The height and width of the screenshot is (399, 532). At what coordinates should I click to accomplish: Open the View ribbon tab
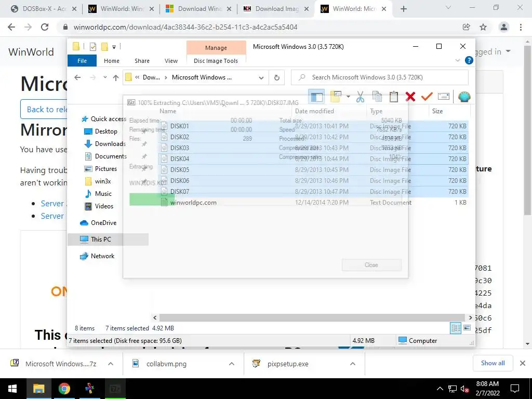171,61
